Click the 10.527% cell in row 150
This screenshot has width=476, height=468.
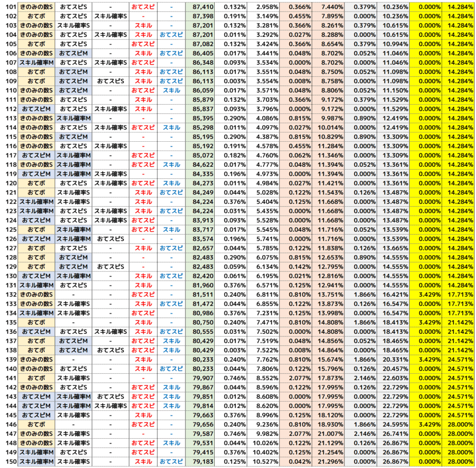coord(263,461)
